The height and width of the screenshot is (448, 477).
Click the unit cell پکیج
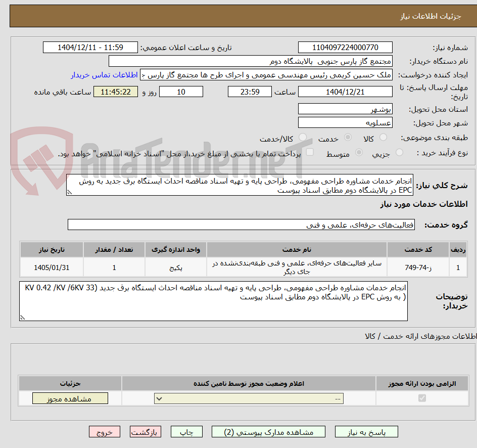[x=176, y=267]
